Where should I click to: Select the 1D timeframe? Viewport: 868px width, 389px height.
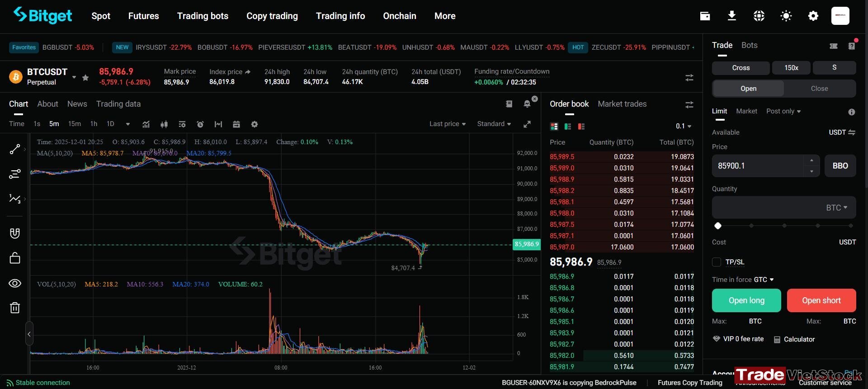[110, 124]
